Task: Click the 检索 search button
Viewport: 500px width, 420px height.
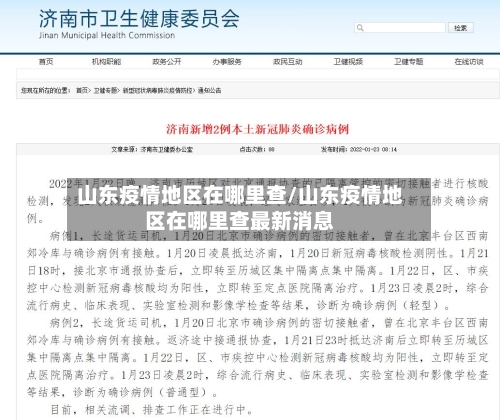Action: (461, 28)
